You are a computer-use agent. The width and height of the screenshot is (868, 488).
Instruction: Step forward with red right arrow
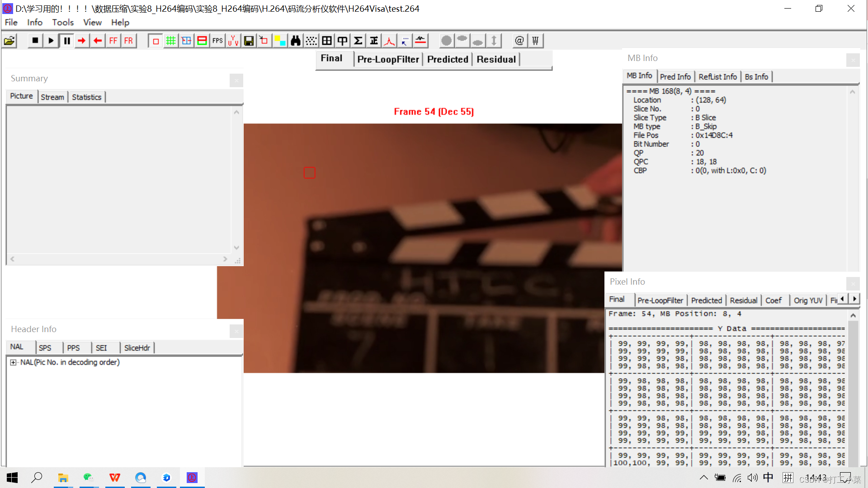point(81,41)
